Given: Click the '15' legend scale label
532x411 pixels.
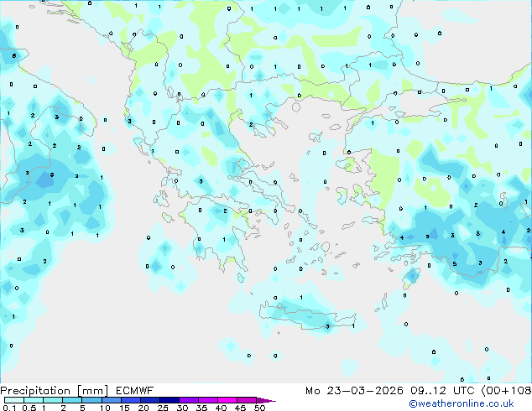Looking at the screenshot, I should coord(124,408).
